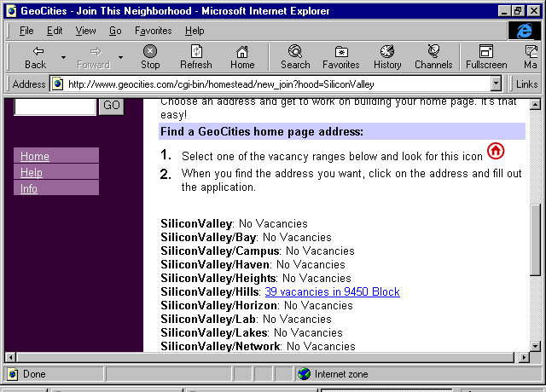Click the 'SiliconValley/Campus' entry text

[x=258, y=251]
